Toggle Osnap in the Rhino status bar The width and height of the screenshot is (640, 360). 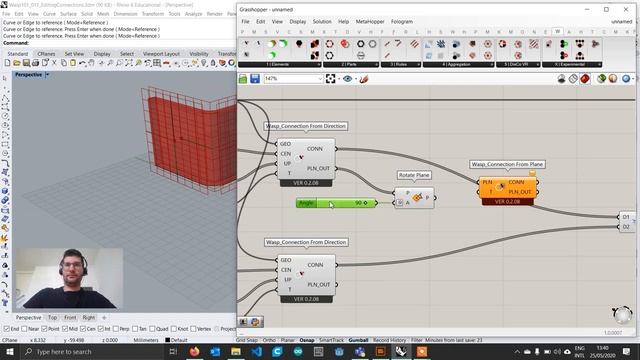coord(307,340)
